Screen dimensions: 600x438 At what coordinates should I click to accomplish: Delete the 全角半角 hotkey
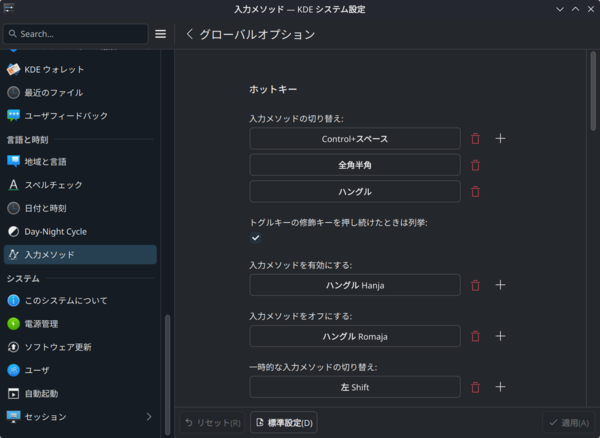[475, 165]
